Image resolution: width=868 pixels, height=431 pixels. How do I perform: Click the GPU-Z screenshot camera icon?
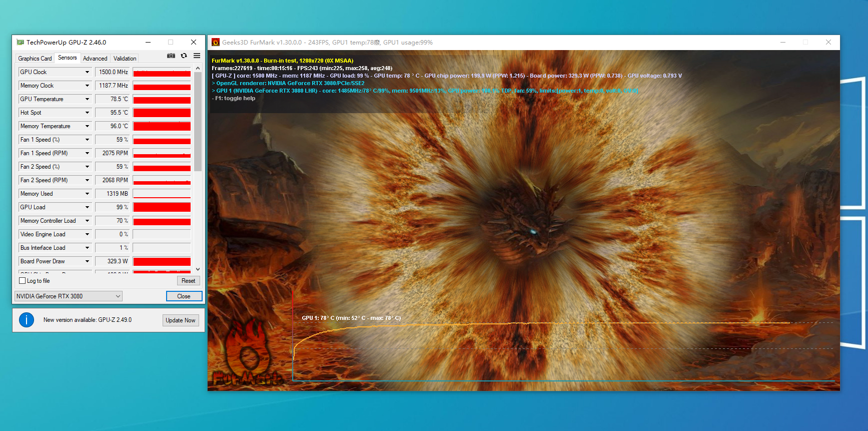coord(171,56)
